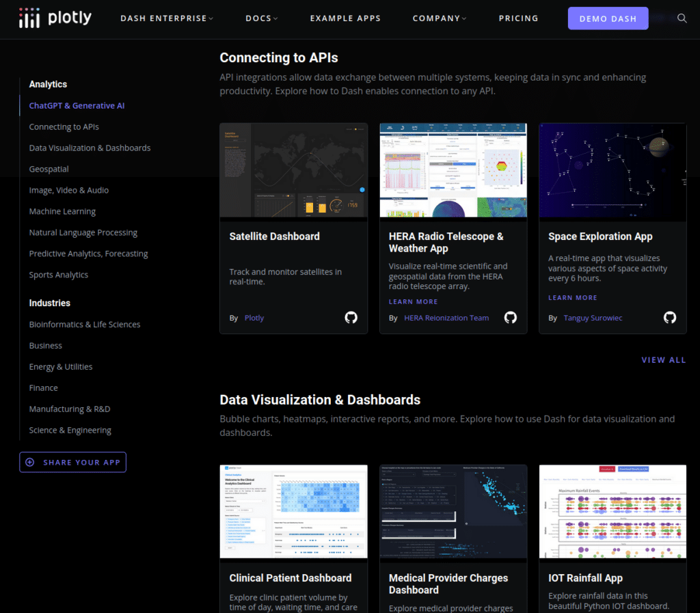Click Analytics sidebar heading
700x613 pixels.
point(48,84)
